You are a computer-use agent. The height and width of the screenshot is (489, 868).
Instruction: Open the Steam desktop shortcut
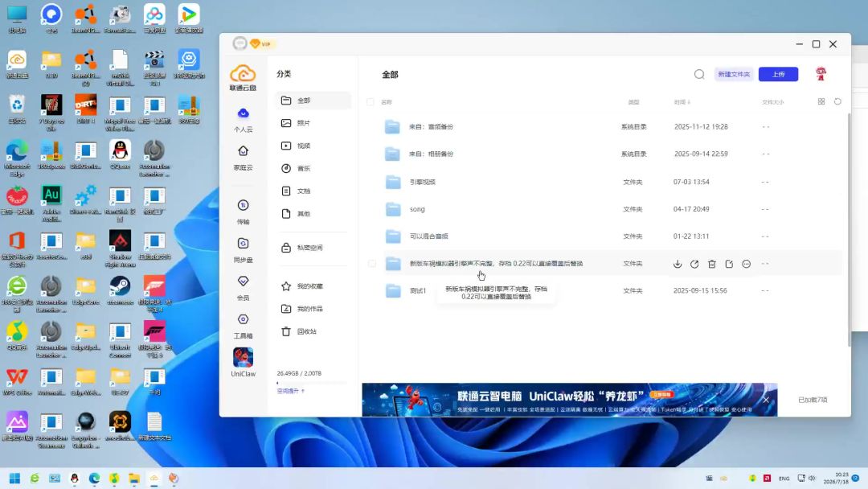(120, 290)
